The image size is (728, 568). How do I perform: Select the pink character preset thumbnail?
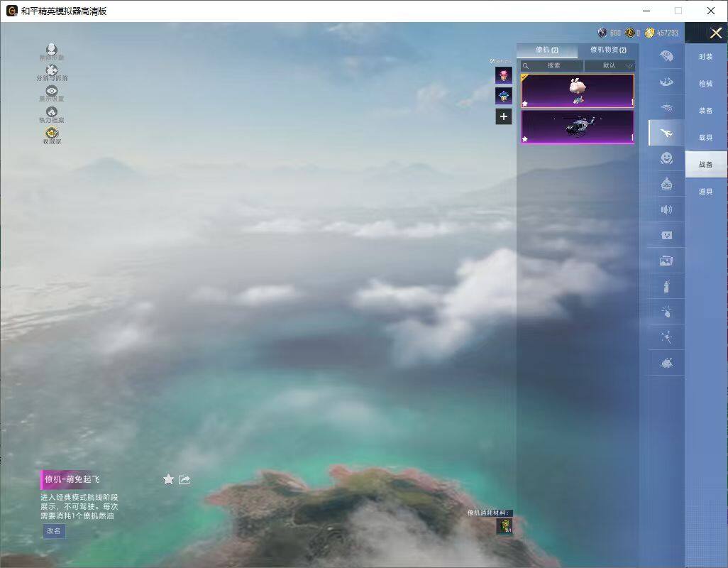point(504,75)
